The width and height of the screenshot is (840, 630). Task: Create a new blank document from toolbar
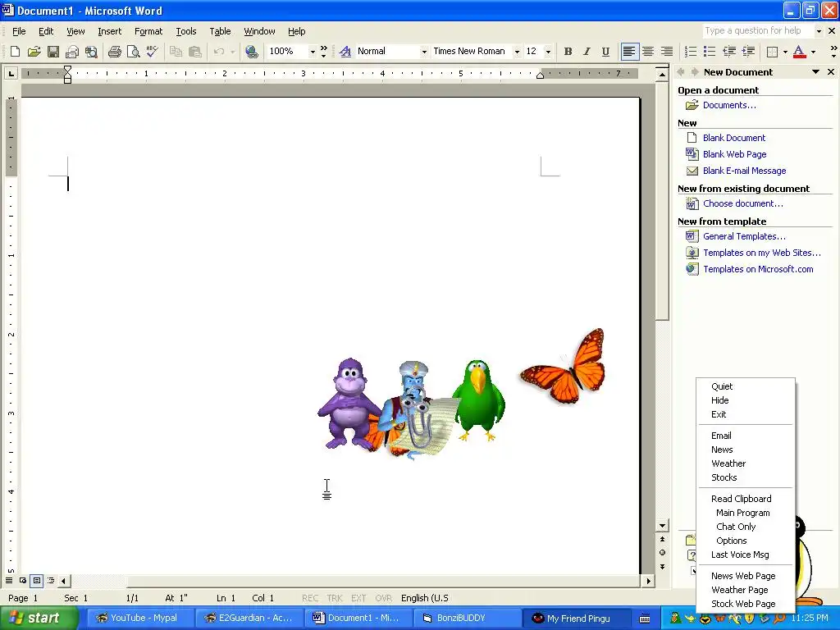click(15, 52)
